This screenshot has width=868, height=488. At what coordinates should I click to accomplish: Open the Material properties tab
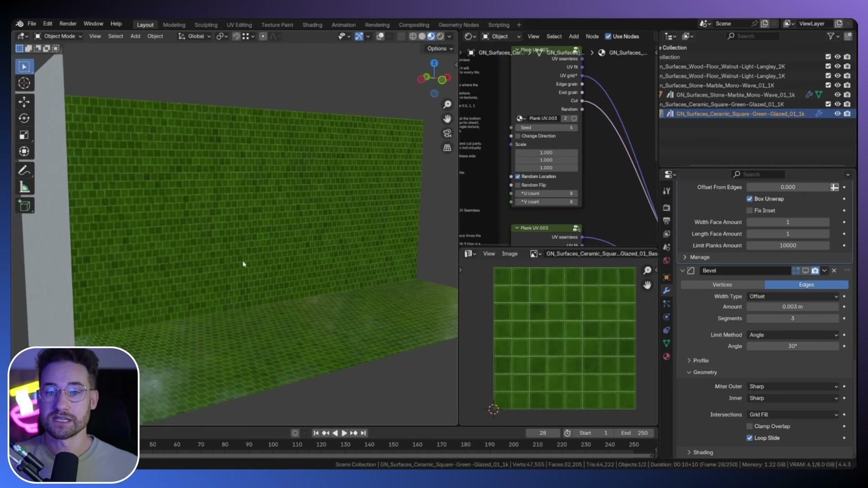click(x=666, y=357)
